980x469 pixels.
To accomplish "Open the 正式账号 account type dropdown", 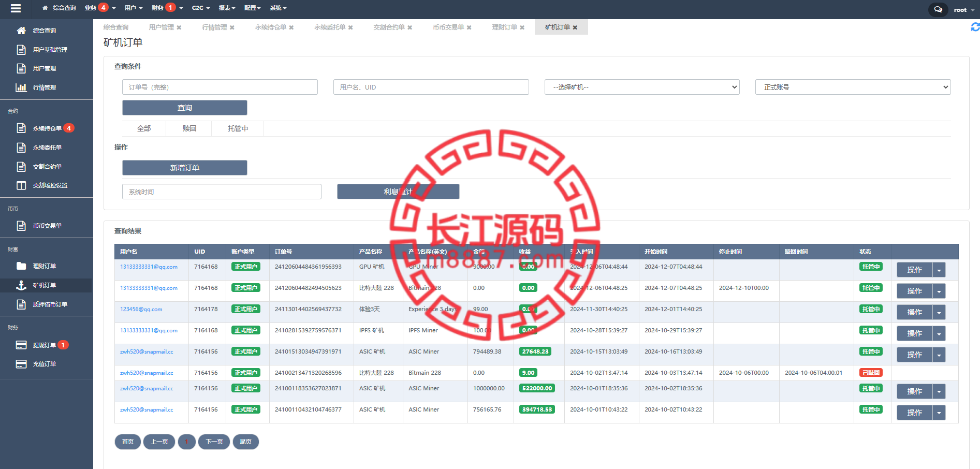I will (853, 87).
